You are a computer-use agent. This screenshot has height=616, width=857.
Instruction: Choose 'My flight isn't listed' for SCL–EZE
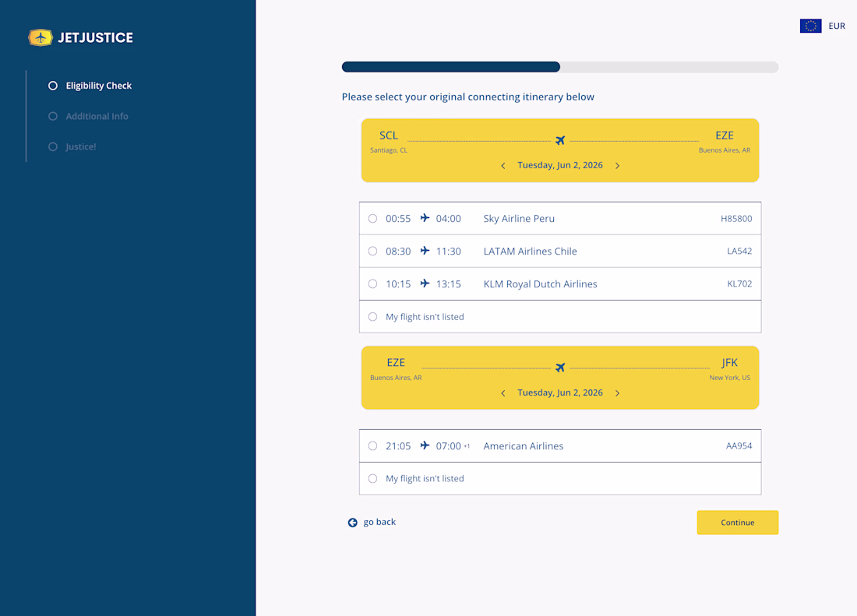[372, 317]
